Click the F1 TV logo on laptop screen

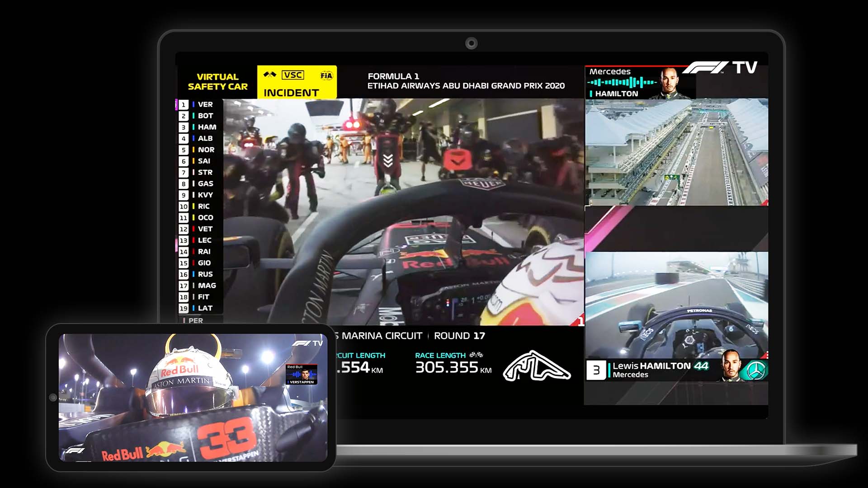point(720,67)
